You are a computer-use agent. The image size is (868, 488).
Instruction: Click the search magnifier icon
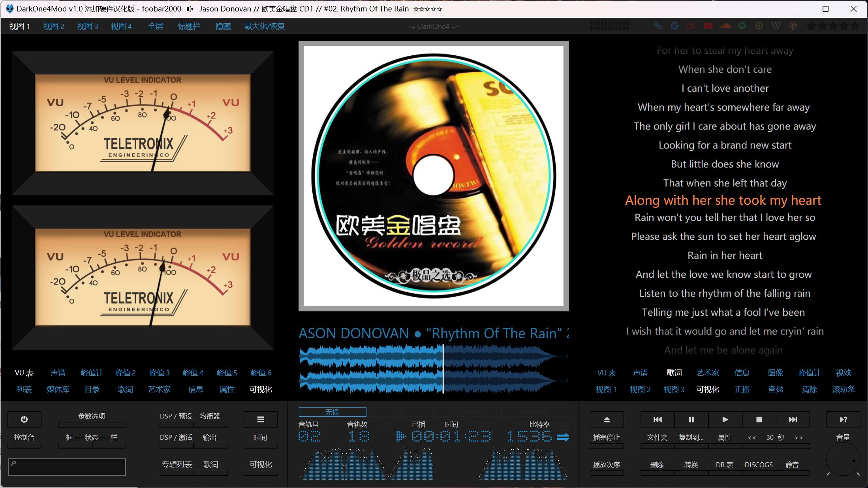pyautogui.click(x=13, y=463)
